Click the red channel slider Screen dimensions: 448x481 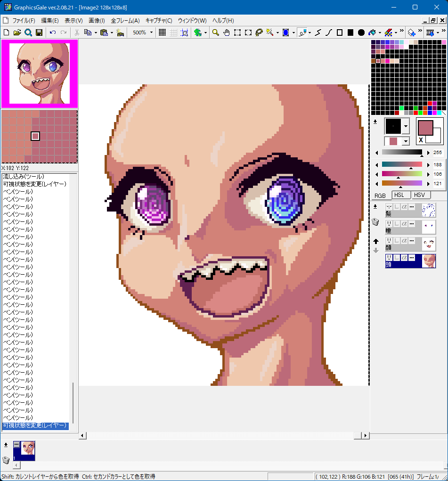402,164
